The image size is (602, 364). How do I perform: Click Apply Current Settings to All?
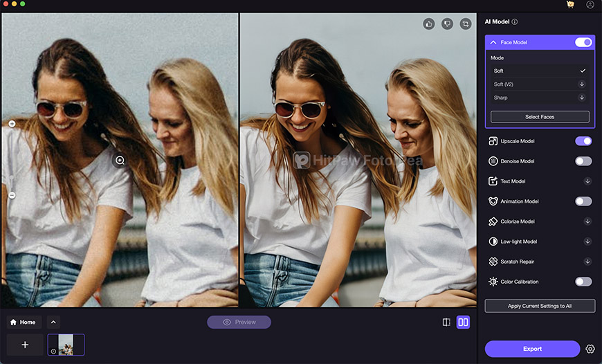point(540,306)
